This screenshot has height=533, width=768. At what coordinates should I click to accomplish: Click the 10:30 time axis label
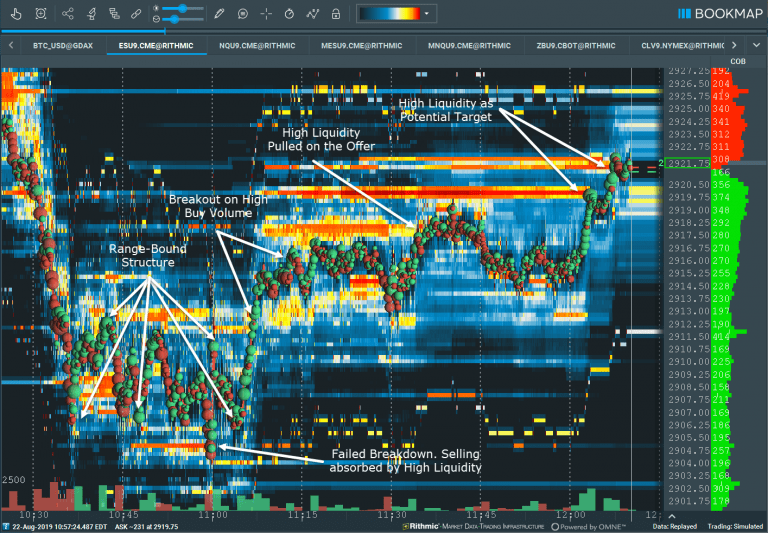(33, 515)
